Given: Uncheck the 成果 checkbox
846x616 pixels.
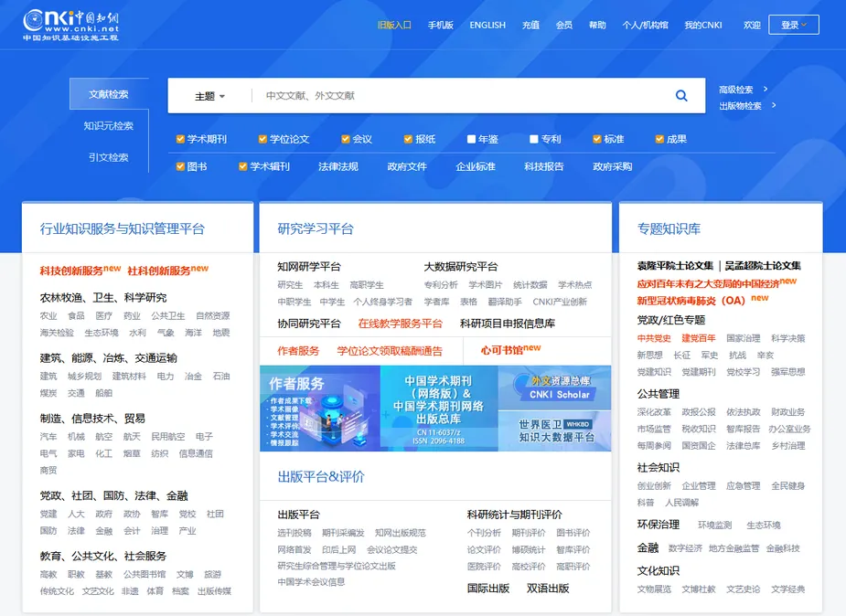Looking at the screenshot, I should point(659,139).
